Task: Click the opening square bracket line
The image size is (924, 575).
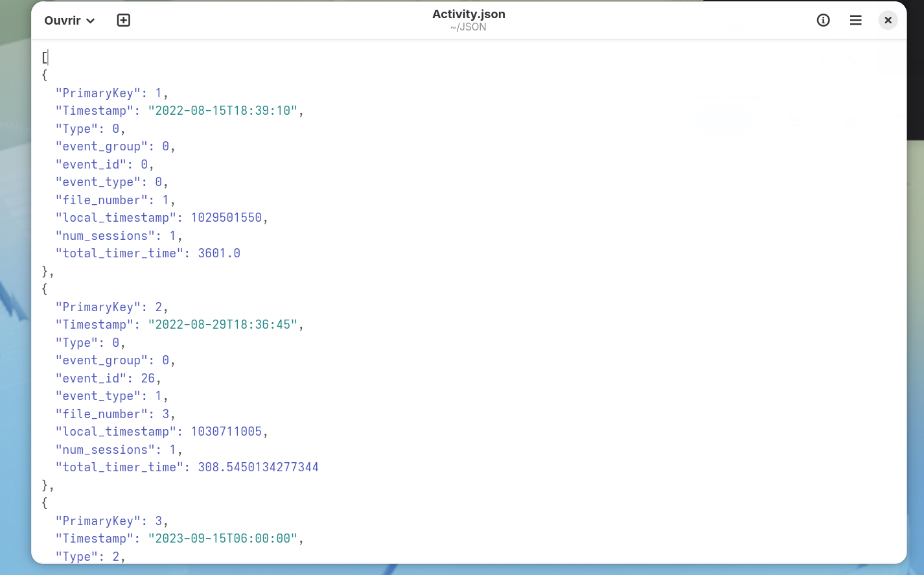Action: coord(45,58)
